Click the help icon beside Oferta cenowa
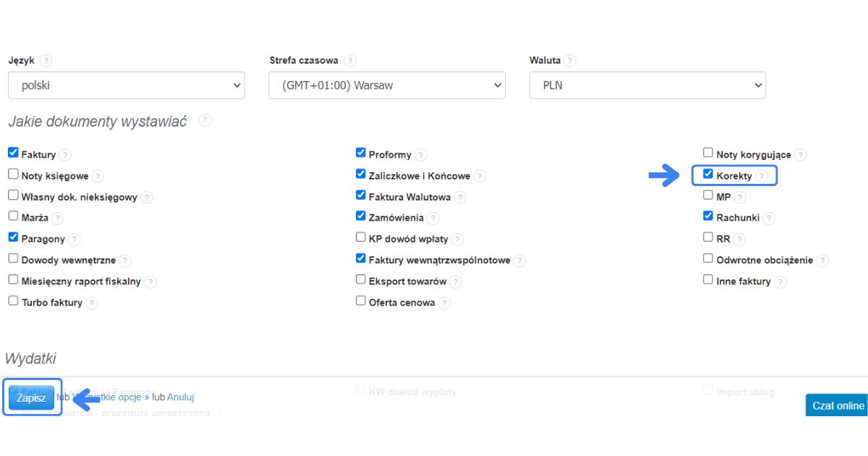 [x=445, y=303]
